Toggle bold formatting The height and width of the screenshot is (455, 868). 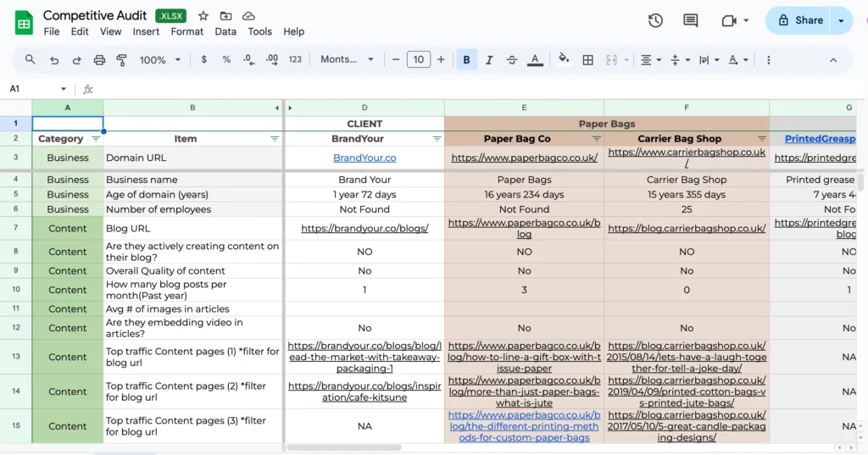click(466, 60)
